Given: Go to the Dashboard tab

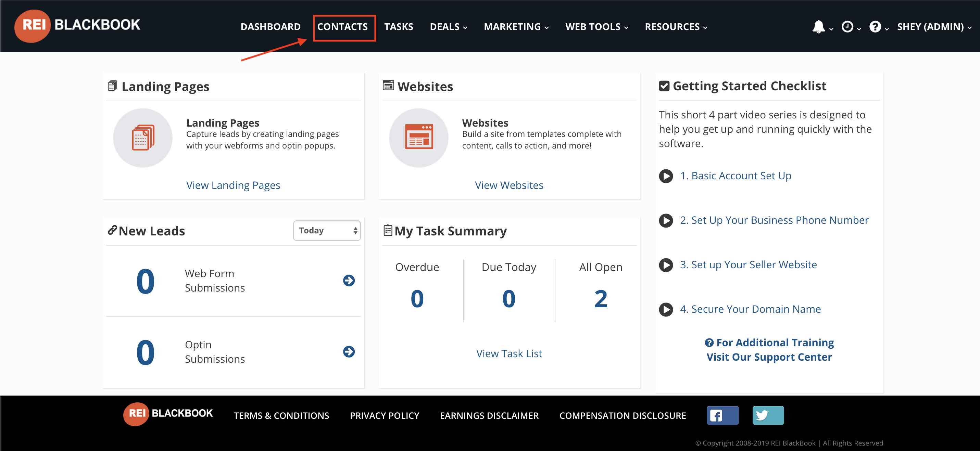Looking at the screenshot, I should click(271, 27).
